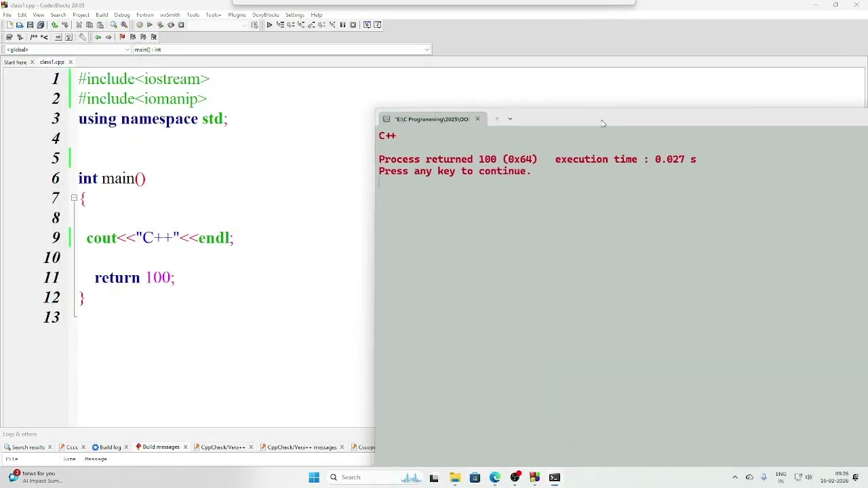Open the wxSmith menu
This screenshot has width=868, height=488.
pos(170,15)
